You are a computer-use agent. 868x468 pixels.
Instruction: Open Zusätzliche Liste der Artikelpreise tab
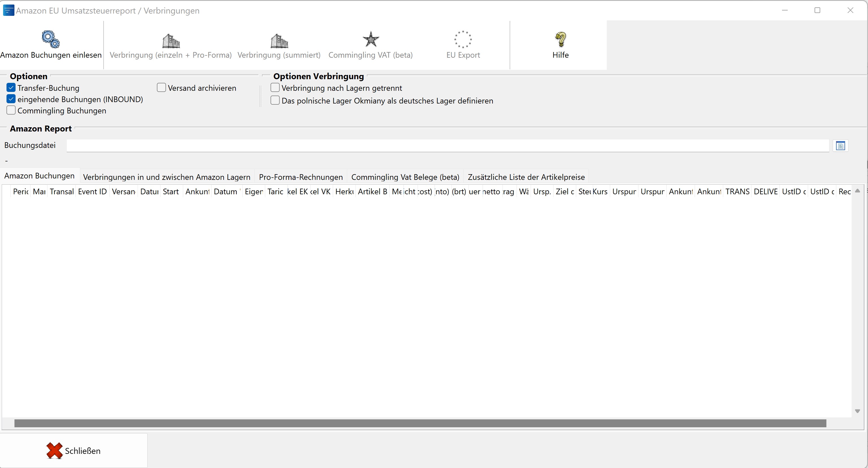(x=526, y=177)
